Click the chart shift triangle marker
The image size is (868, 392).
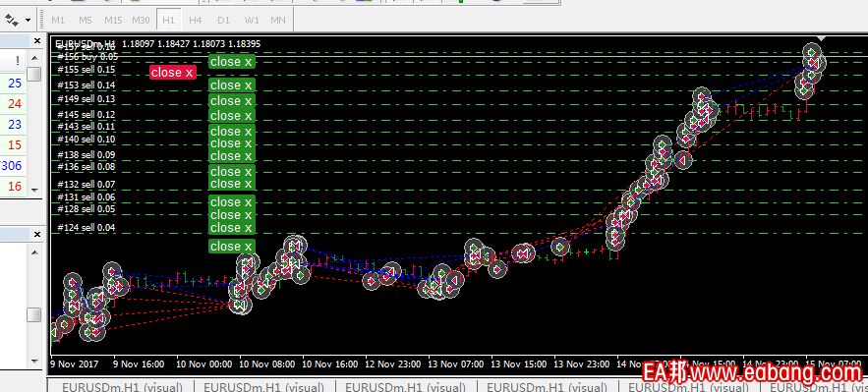coord(822,38)
